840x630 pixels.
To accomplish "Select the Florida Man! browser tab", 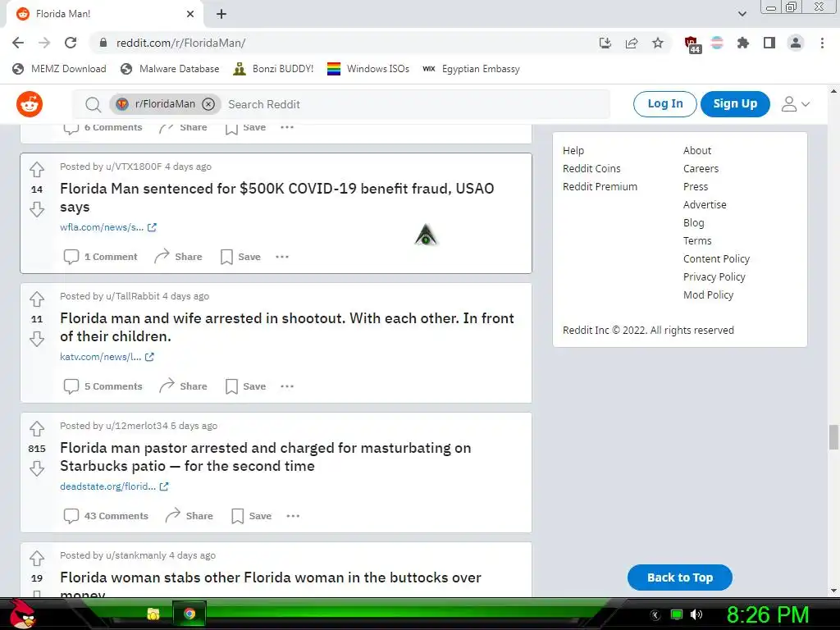I will tap(105, 14).
